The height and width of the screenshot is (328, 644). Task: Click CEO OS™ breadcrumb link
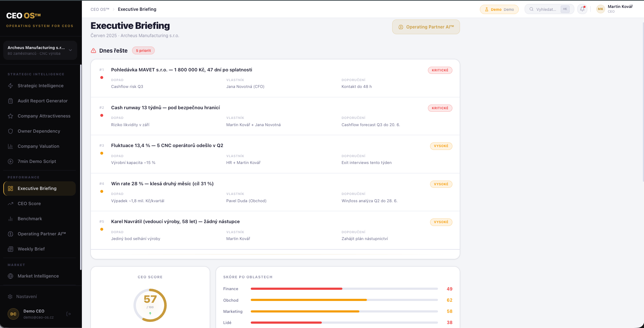tap(100, 9)
